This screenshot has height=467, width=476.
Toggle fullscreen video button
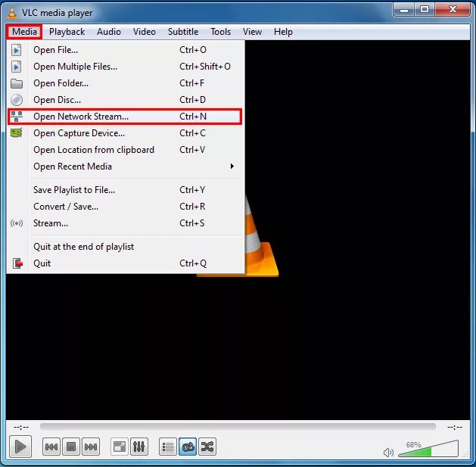tap(120, 447)
